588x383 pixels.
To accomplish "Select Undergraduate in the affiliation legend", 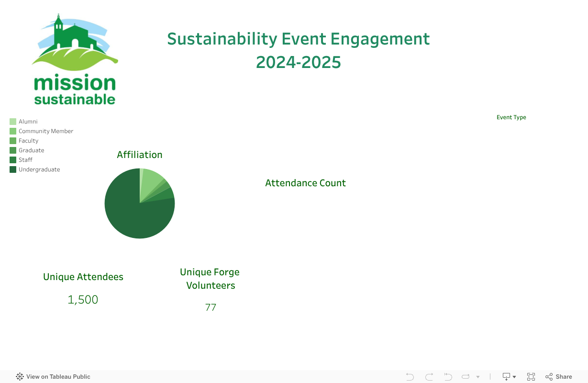I will pyautogui.click(x=39, y=169).
